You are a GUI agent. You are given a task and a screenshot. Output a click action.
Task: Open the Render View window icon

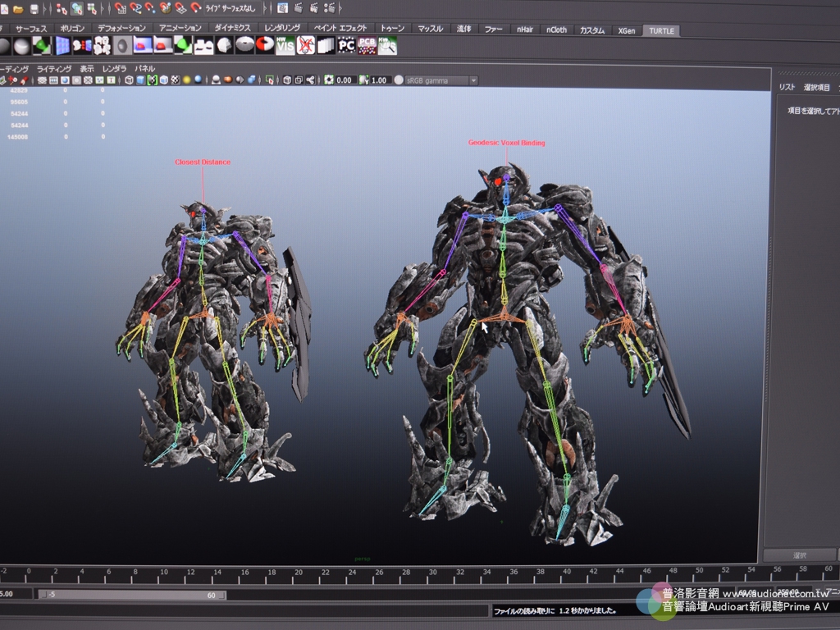[x=283, y=8]
